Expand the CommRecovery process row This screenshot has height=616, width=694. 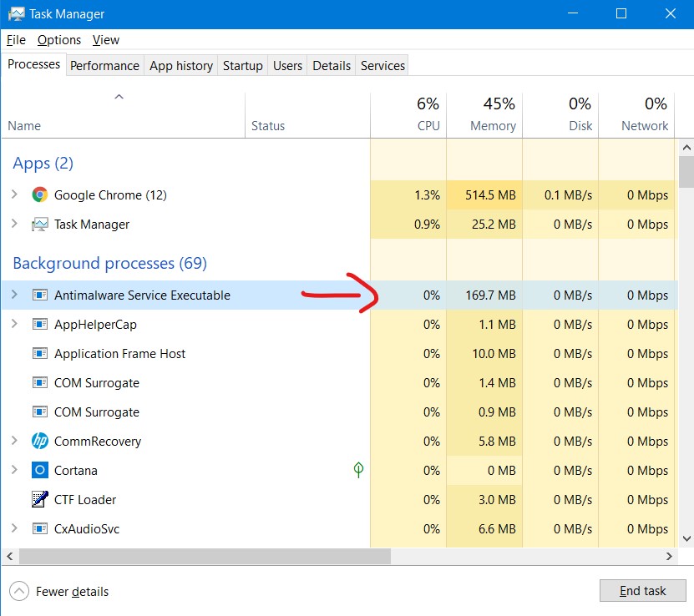point(14,440)
